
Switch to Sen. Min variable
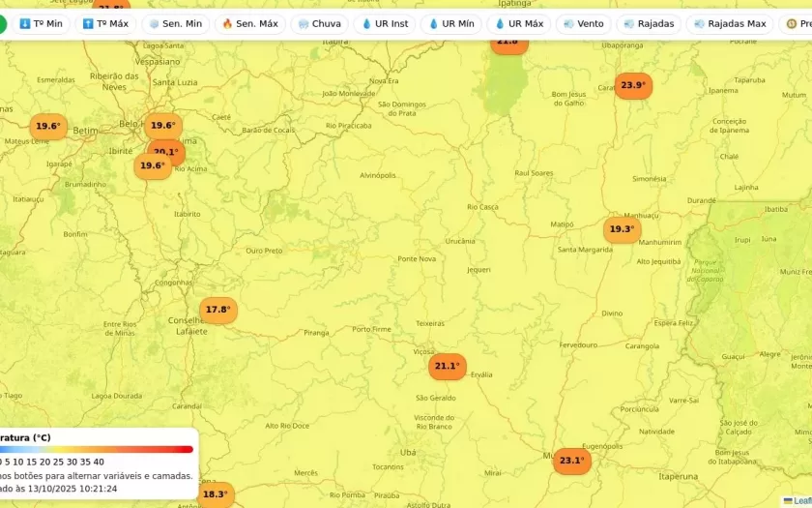(x=175, y=23)
